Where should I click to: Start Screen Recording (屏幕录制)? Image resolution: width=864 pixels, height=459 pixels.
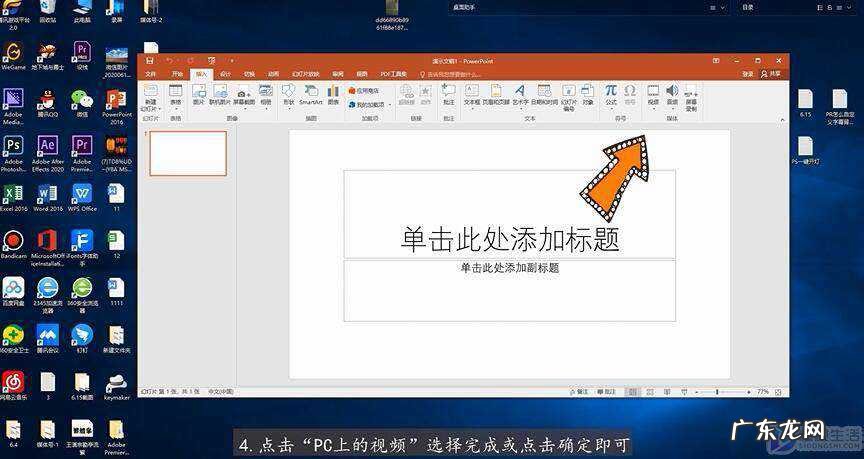pyautogui.click(x=691, y=98)
